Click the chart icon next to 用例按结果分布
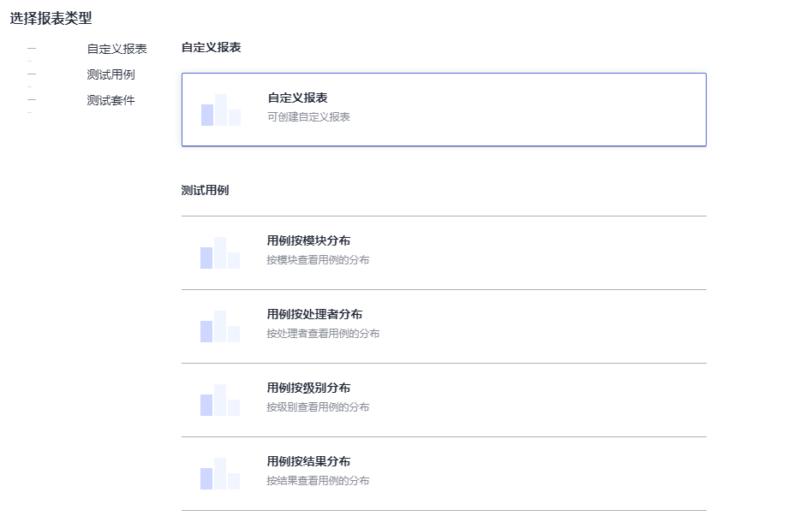Viewport: 812px width, 516px height. point(220,473)
